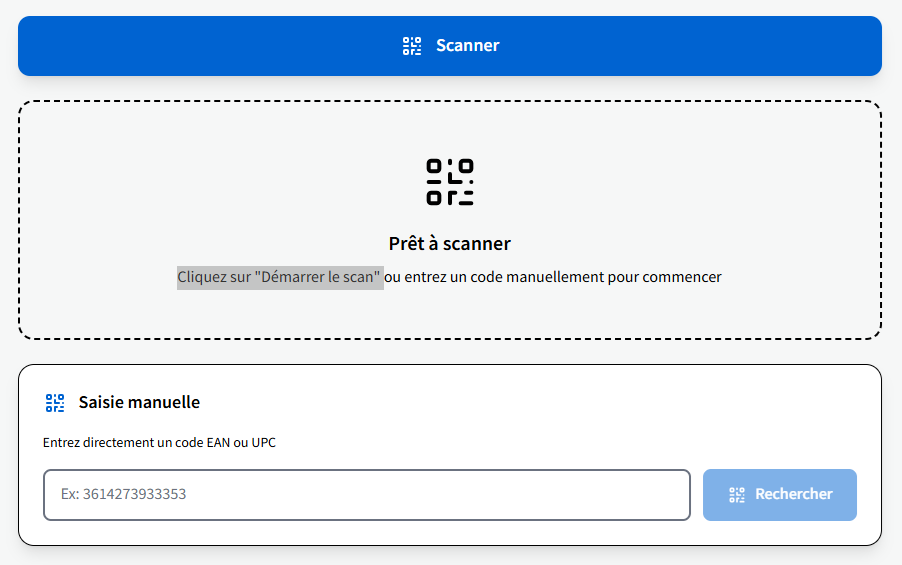Click the highlighted "Démarrer le scan" text

(319, 277)
